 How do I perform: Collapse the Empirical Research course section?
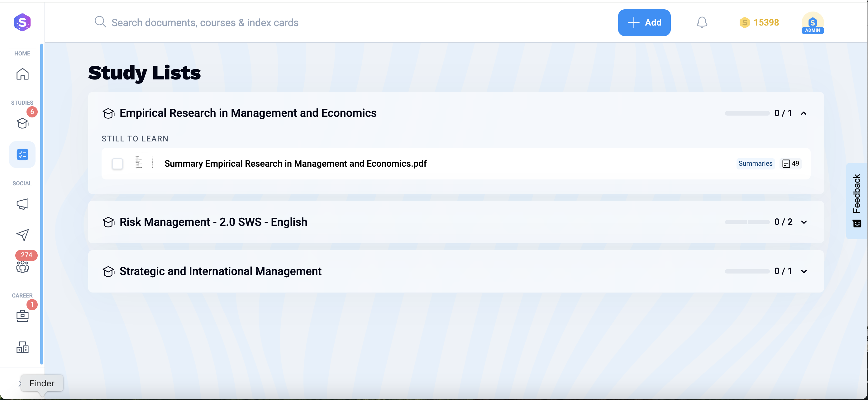pos(804,113)
